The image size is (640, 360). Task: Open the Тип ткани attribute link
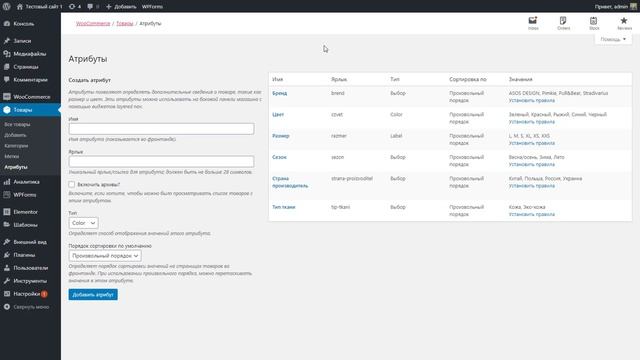[x=284, y=207]
